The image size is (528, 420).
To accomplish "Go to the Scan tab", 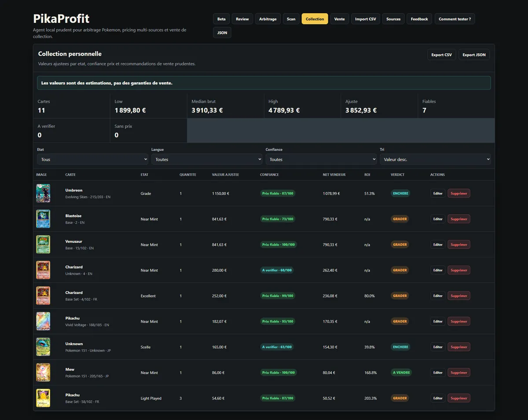I will [x=291, y=19].
